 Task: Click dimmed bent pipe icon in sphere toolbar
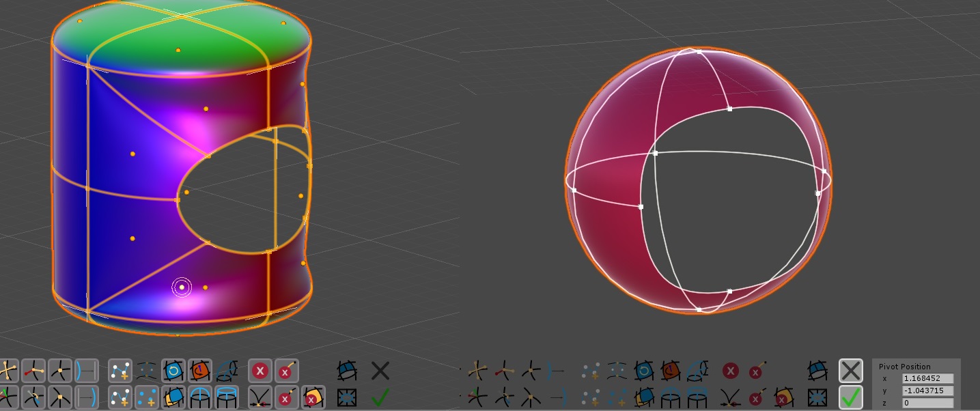click(697, 371)
